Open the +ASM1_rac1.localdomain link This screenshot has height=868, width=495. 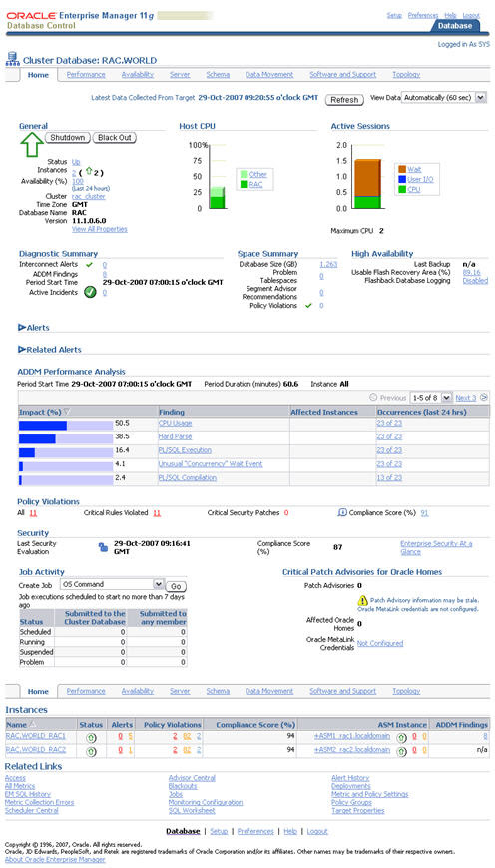352,736
